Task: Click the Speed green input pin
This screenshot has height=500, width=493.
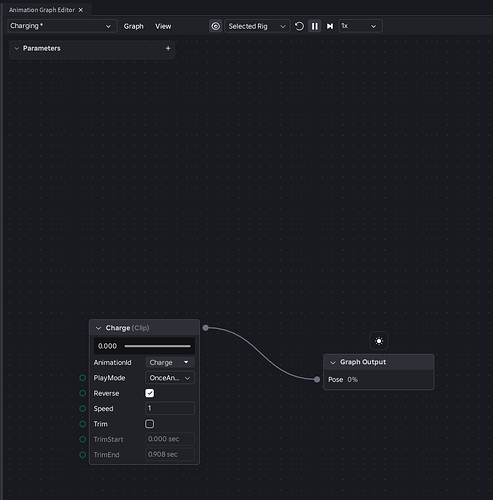Action: click(83, 409)
